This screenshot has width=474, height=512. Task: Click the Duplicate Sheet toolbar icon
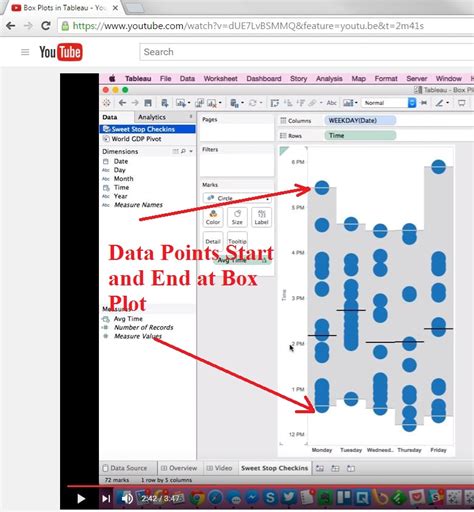(199, 103)
